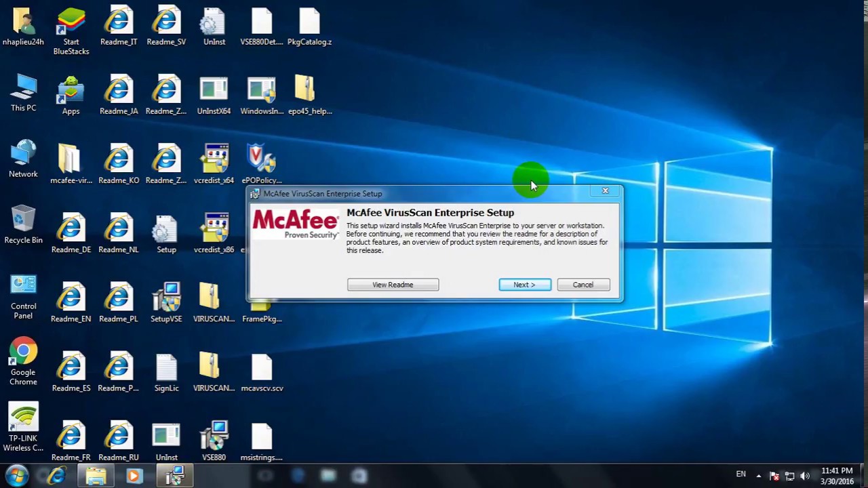Select the VSE880Det... file icon
The height and width of the screenshot is (488, 868).
pyautogui.click(x=262, y=22)
